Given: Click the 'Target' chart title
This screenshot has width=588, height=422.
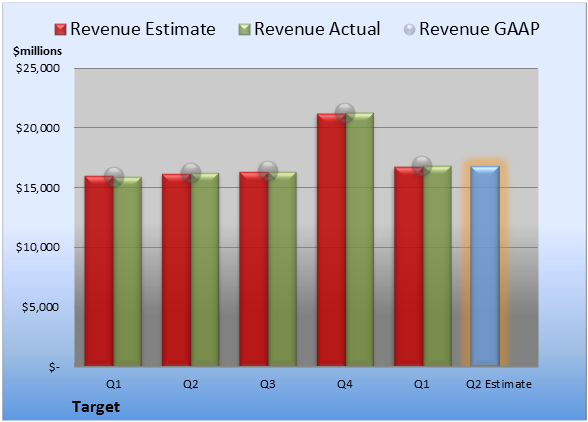Looking at the screenshot, I should point(96,407).
